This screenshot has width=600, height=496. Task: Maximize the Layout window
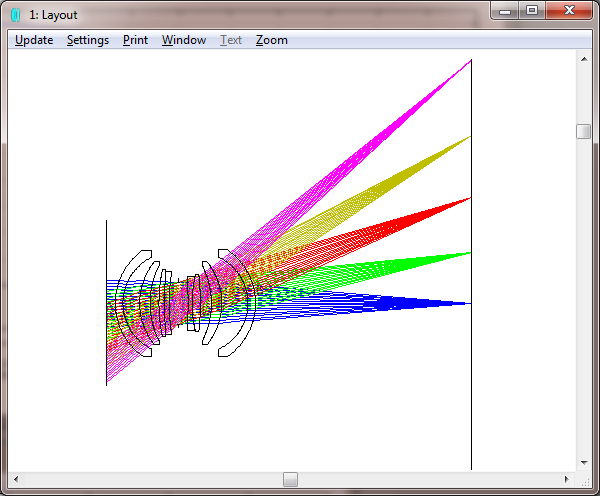click(x=532, y=11)
